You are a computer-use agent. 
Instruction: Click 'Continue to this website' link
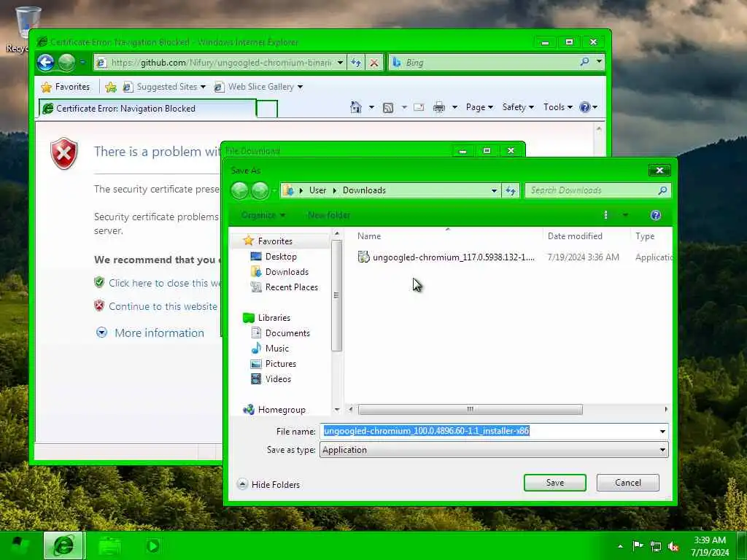tap(163, 306)
